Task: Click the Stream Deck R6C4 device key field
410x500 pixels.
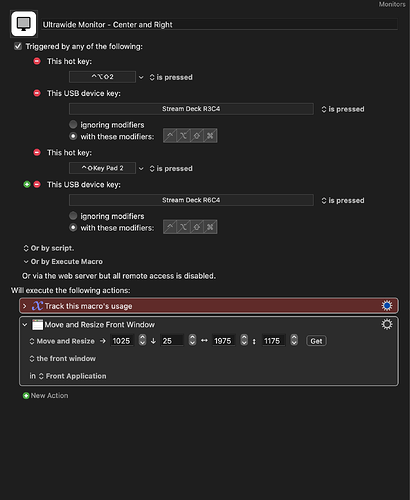Action: point(191,200)
